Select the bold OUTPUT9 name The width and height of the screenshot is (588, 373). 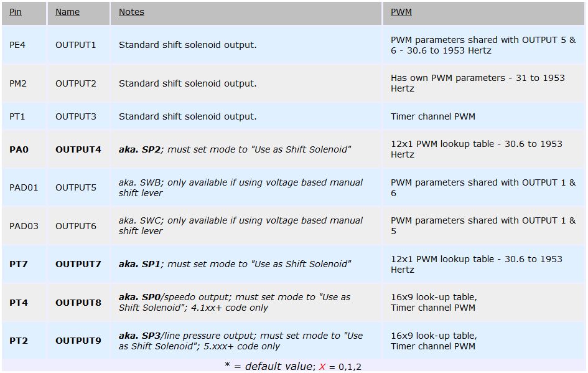pos(78,341)
